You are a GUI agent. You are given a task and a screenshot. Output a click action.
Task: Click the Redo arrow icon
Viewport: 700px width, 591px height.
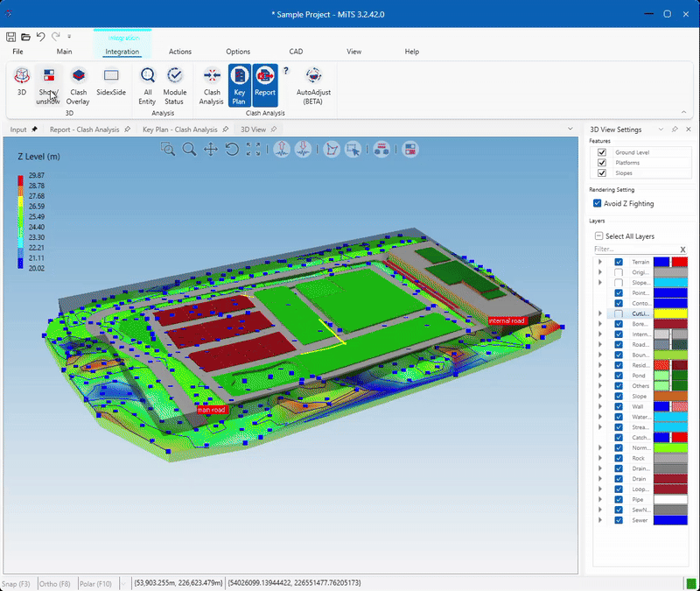click(x=55, y=37)
